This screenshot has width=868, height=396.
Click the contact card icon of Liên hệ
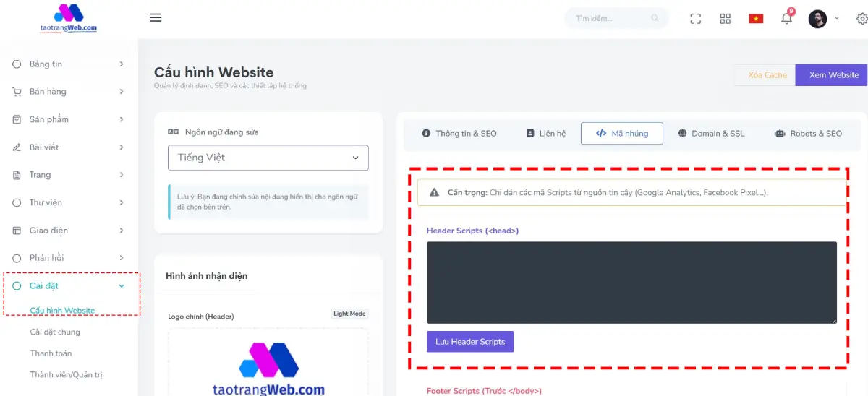coord(530,134)
